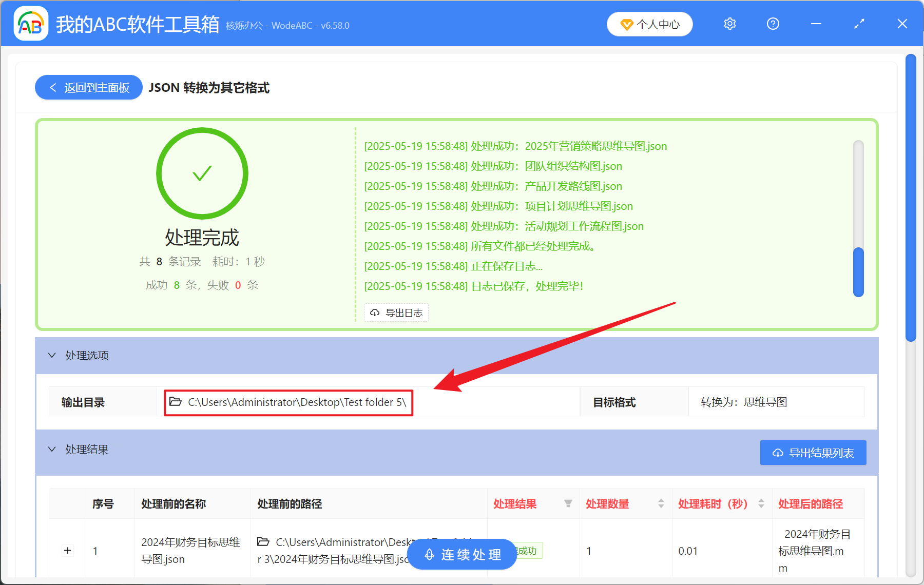Click the export icon on 导出日志
This screenshot has height=585, width=924.
[x=374, y=313]
